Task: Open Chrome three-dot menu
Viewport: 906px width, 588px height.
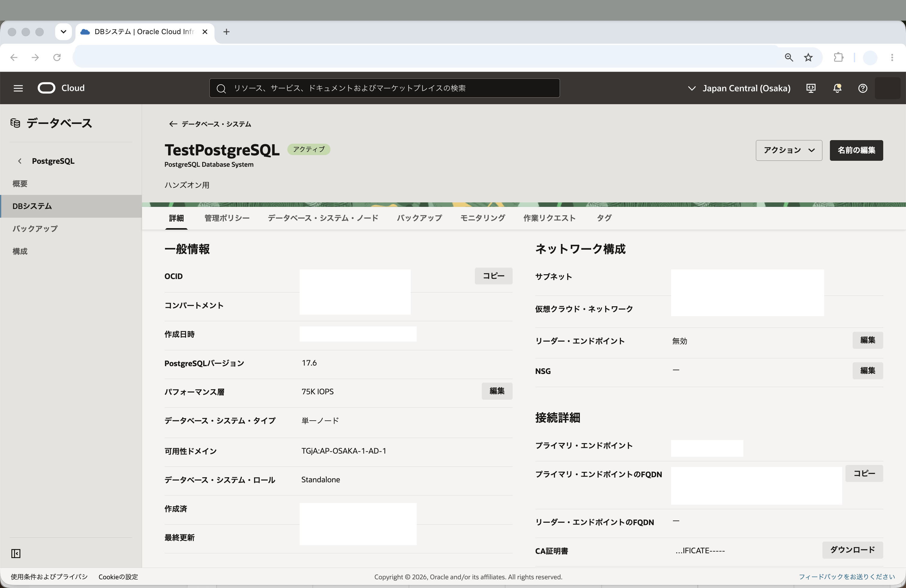Action: (x=892, y=57)
